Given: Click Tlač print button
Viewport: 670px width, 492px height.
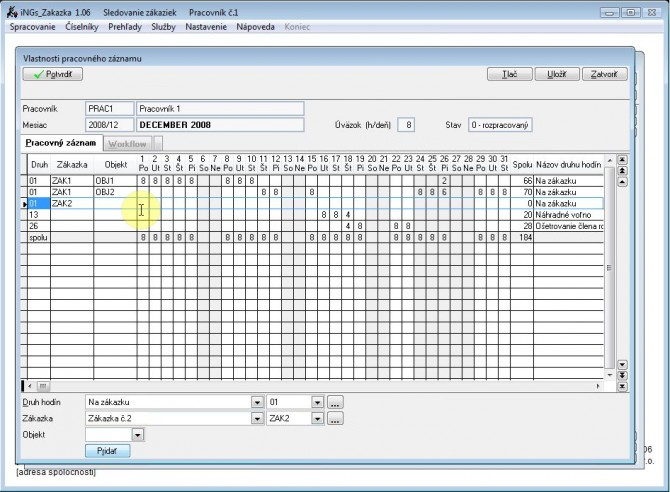Looking at the screenshot, I should tap(509, 74).
